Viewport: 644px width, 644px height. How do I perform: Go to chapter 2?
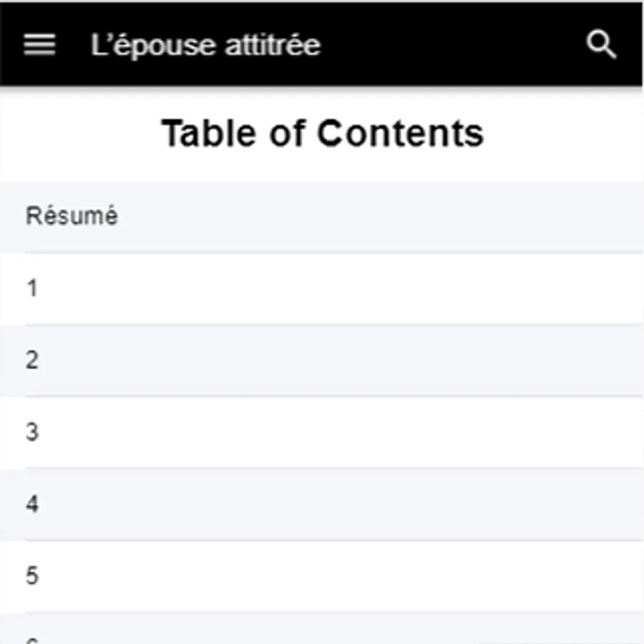pos(322,360)
